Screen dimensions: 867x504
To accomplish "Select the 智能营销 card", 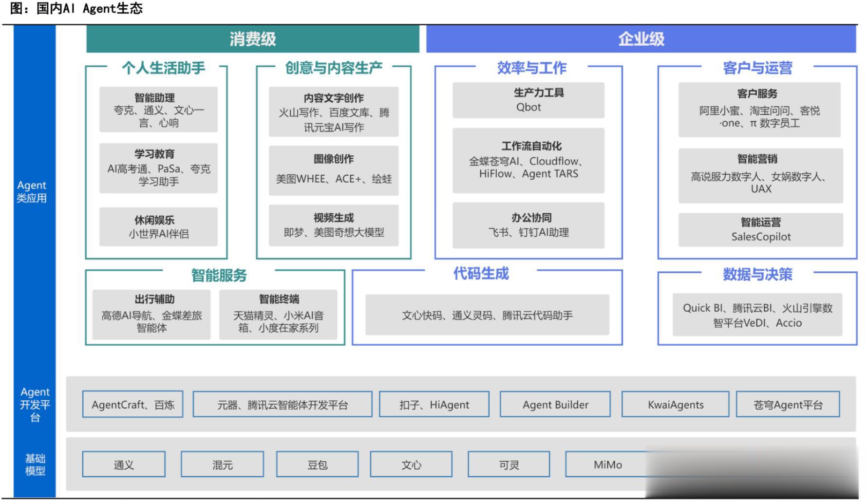I will pyautogui.click(x=760, y=175).
